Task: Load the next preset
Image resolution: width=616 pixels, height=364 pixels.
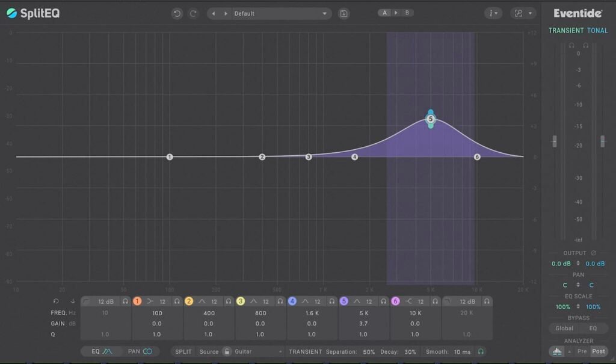Action: (226, 13)
